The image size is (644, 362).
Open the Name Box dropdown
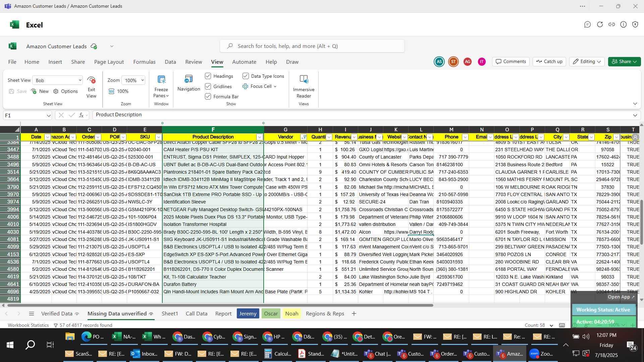point(49,115)
